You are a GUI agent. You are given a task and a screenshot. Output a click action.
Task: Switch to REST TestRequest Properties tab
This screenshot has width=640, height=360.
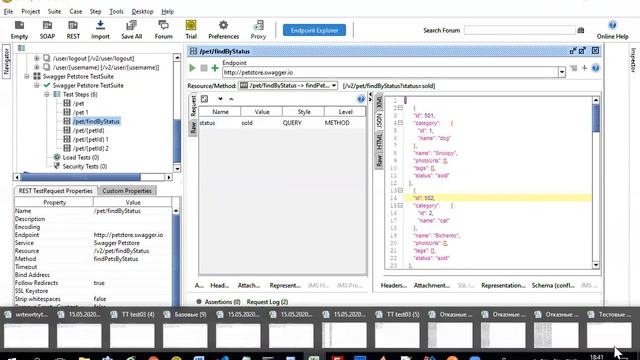click(x=56, y=191)
